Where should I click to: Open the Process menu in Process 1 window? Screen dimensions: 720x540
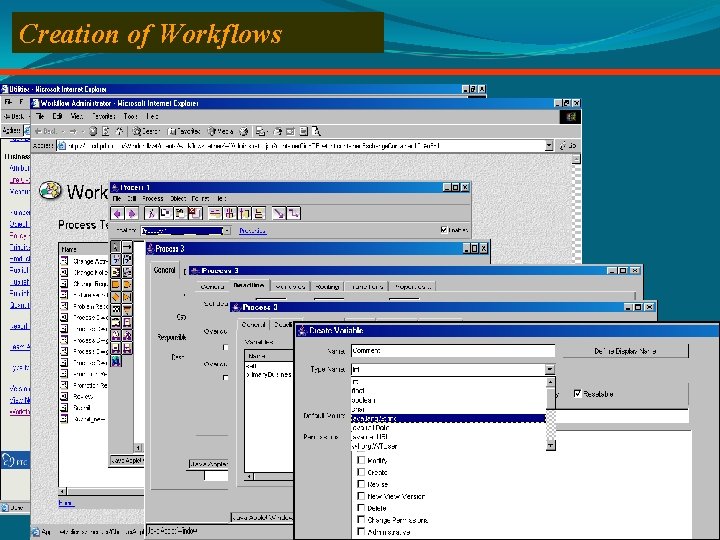pos(152,198)
